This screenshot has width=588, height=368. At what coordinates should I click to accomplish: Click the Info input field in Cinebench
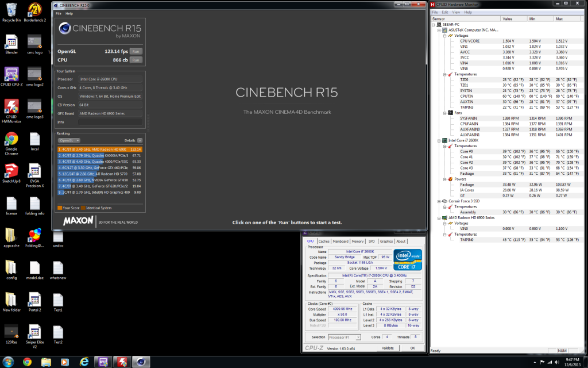(110, 122)
